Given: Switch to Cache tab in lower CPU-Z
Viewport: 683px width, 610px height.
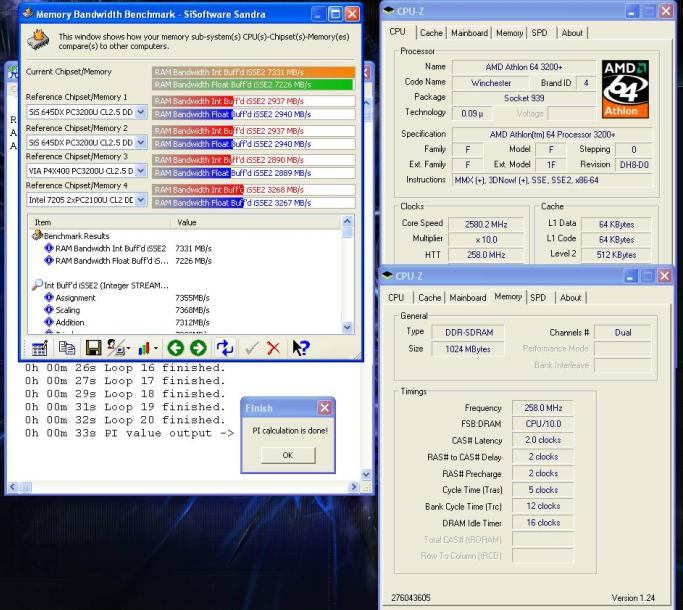Looking at the screenshot, I should click(x=429, y=298).
